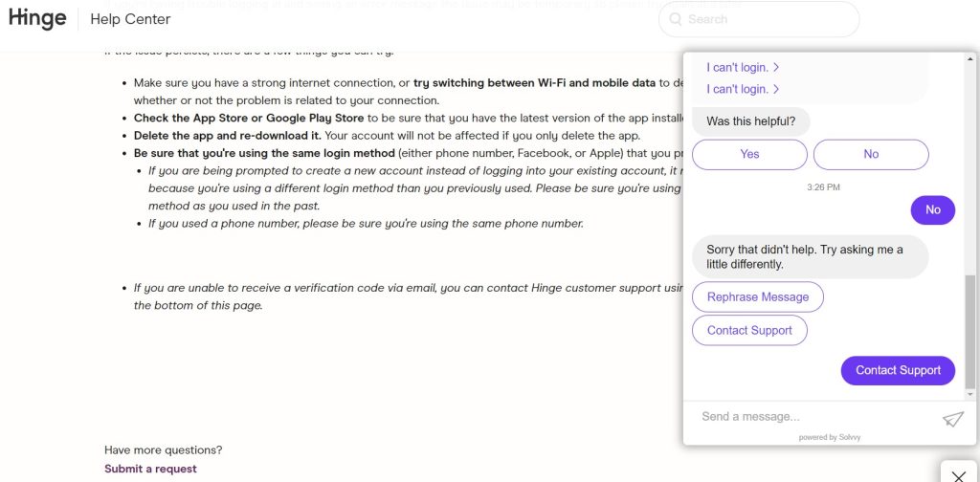Open the lower "I can't login." suggestion

point(743,89)
